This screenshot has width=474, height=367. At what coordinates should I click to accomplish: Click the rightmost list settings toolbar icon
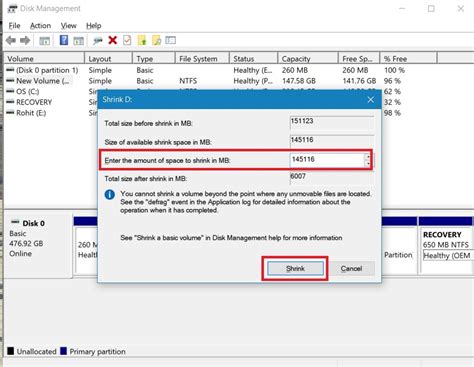tap(170, 40)
